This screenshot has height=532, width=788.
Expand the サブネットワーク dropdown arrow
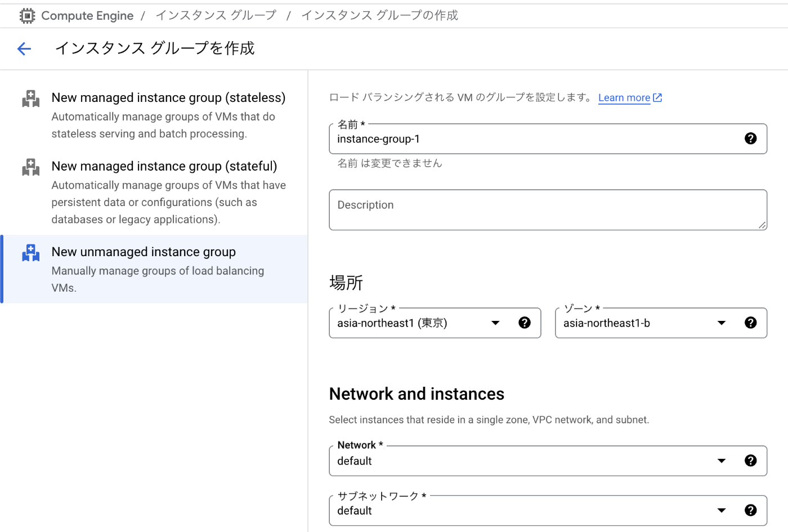[x=722, y=511]
